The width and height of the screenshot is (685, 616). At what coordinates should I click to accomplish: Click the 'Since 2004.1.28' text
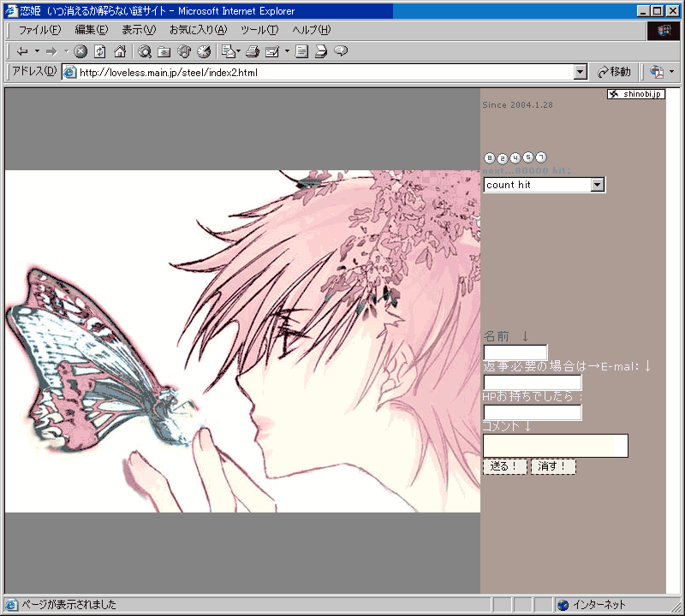[x=518, y=104]
